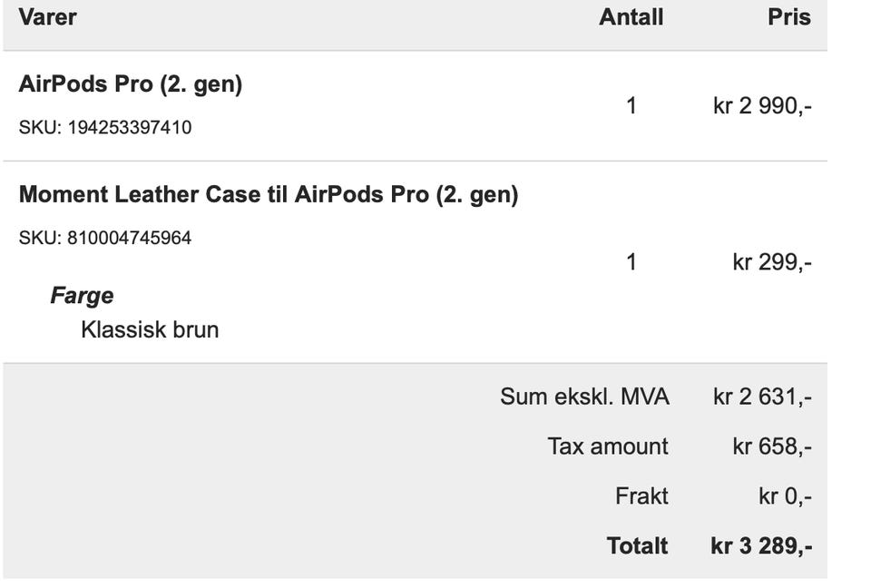Click the Farge option label
The width and height of the screenshot is (871, 588).
pos(82,296)
